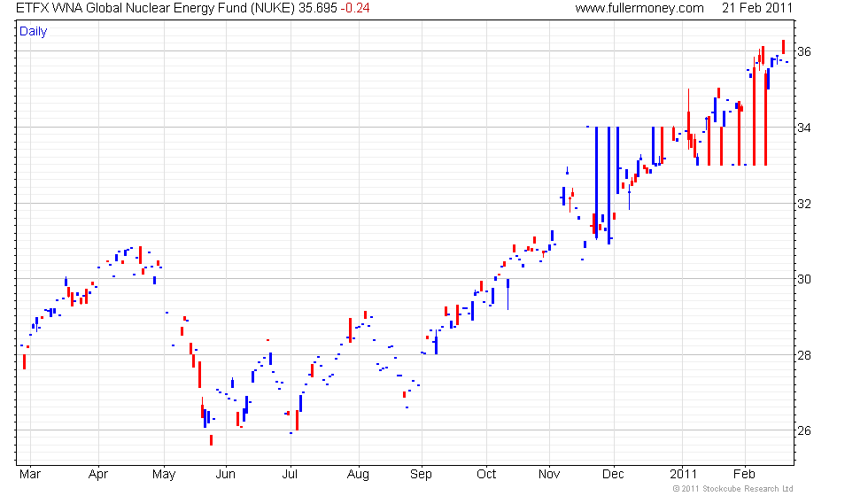Click the May label on the time axis
Screen dimensions: 868x496
162,473
